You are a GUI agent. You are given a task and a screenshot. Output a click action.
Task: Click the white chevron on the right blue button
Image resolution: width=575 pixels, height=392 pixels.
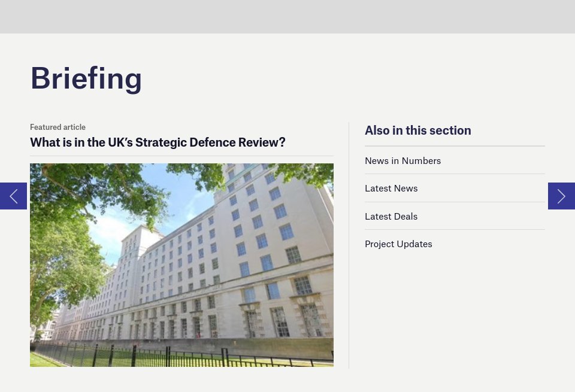561,196
